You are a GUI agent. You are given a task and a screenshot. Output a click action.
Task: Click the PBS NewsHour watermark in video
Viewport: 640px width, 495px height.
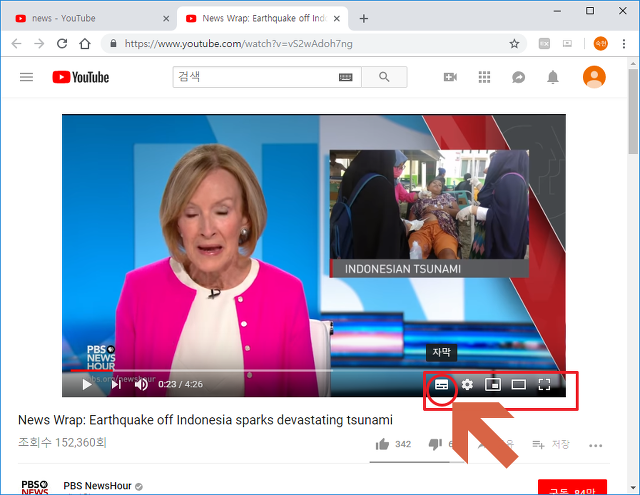[101, 357]
